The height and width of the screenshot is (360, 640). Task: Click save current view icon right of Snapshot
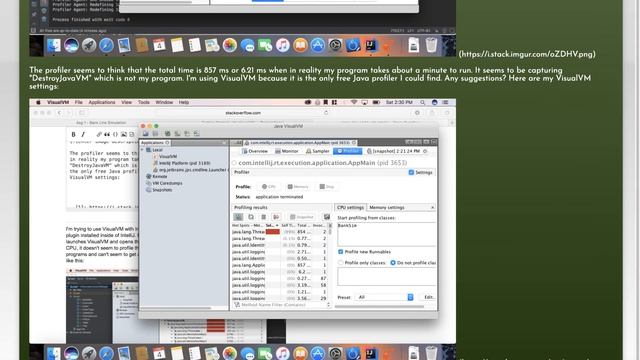327,217
